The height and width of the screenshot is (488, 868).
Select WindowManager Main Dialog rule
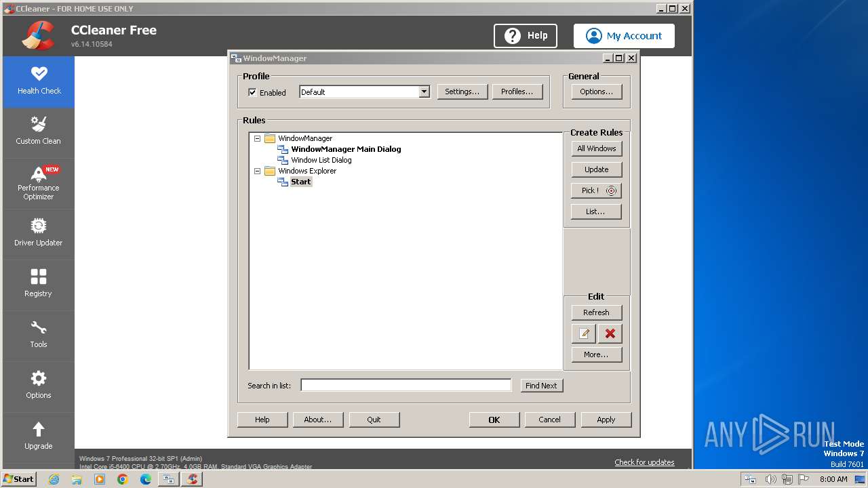pos(346,149)
